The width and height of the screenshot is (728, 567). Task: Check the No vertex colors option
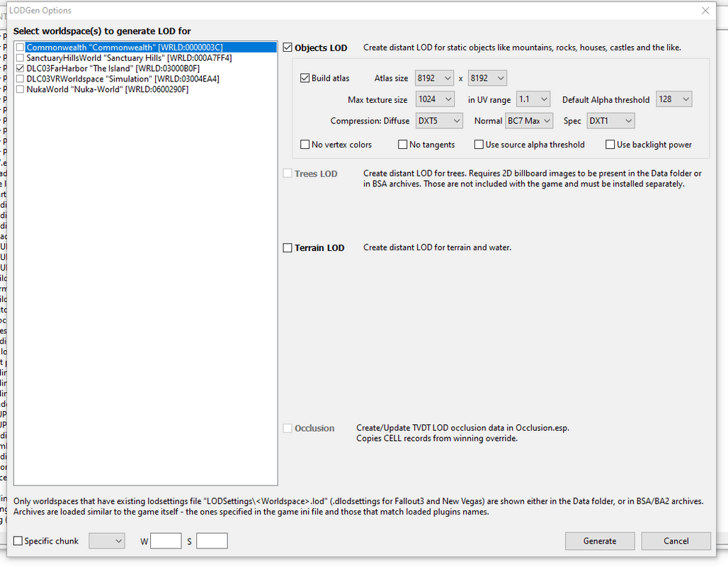click(305, 145)
